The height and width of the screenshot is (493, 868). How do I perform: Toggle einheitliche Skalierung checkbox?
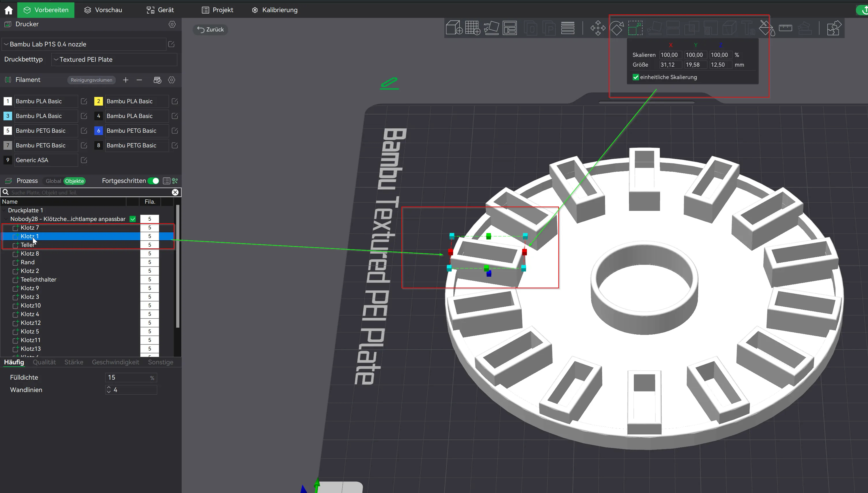pyautogui.click(x=636, y=77)
